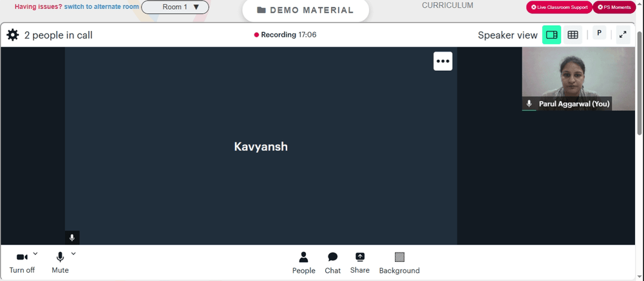Image resolution: width=644 pixels, height=281 pixels.
Task: Enter fullscreen mode
Action: pos(623,35)
